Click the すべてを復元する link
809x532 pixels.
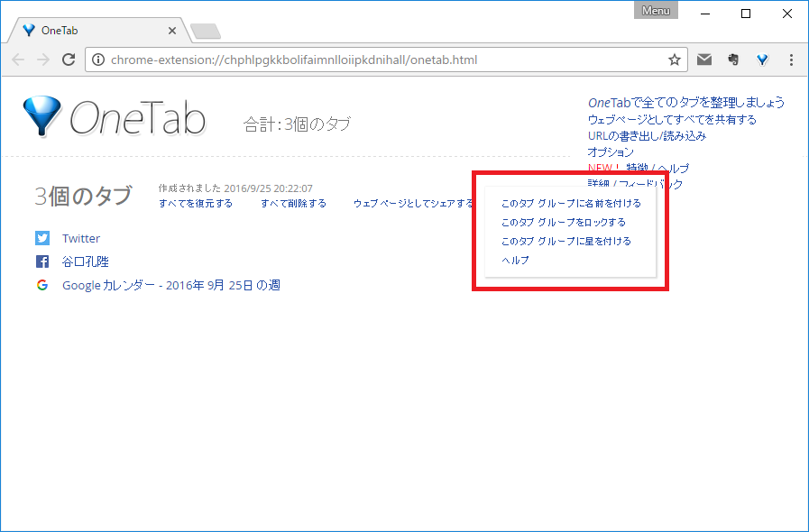pos(196,203)
